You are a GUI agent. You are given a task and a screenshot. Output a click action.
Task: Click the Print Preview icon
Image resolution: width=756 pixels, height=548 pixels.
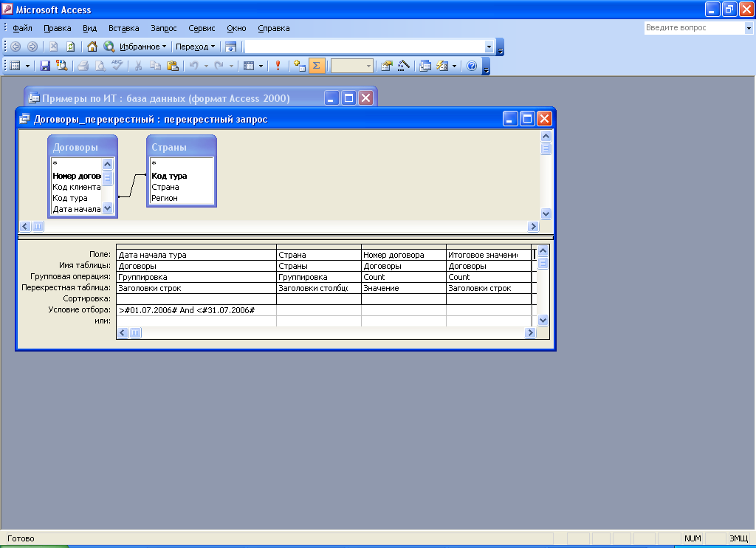[100, 66]
